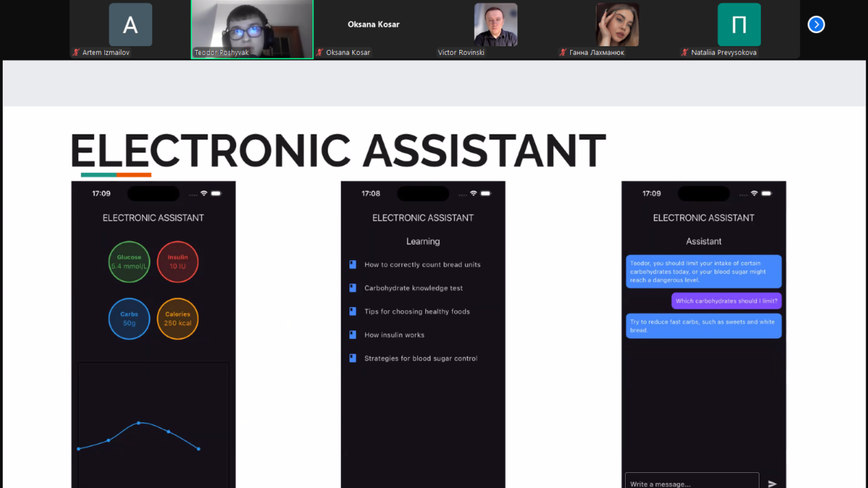Screen dimensions: 868x488
Task: Select Teodor Roshyvak's active video tile
Action: pyautogui.click(x=252, y=29)
